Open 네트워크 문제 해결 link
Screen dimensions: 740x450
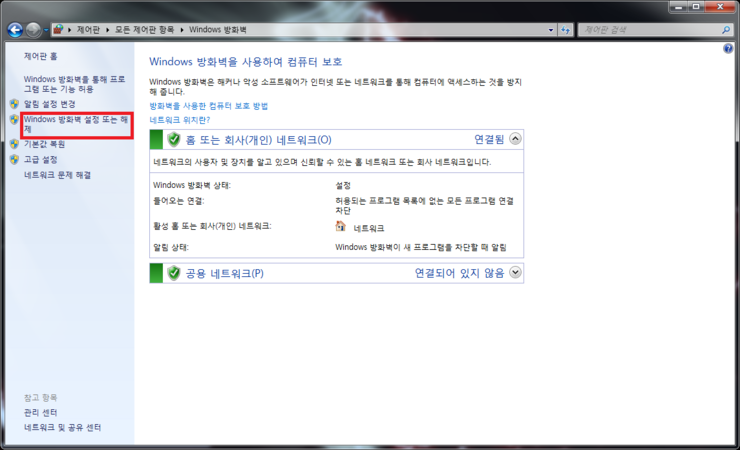pyautogui.click(x=57, y=175)
